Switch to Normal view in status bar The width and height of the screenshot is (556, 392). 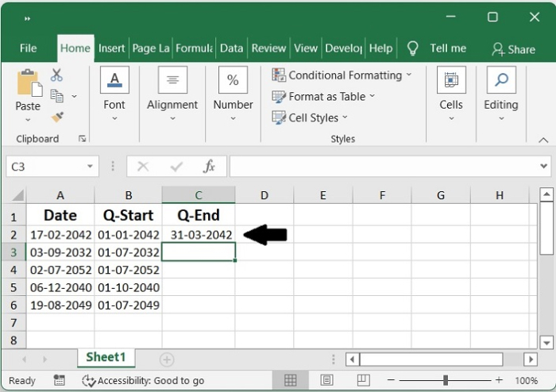(291, 381)
